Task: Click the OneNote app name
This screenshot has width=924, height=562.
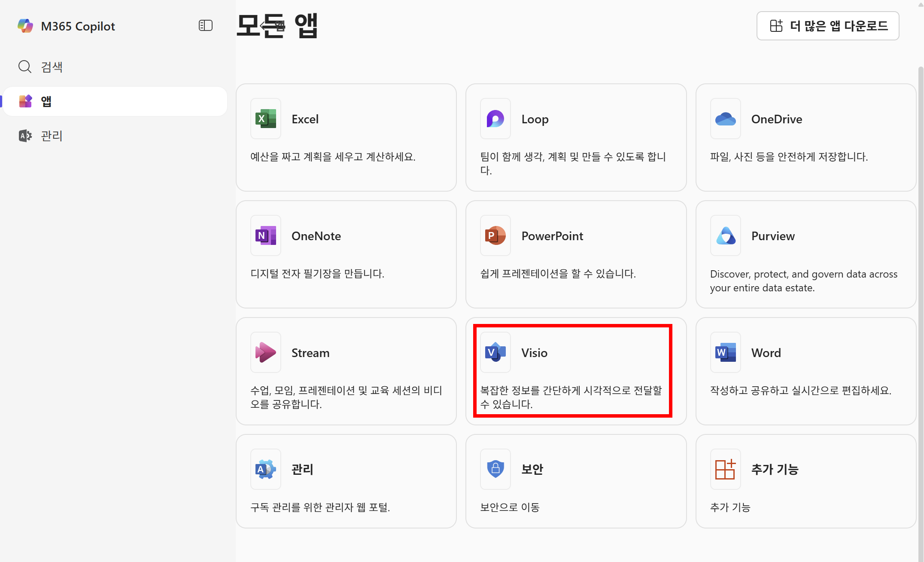Action: (x=316, y=236)
